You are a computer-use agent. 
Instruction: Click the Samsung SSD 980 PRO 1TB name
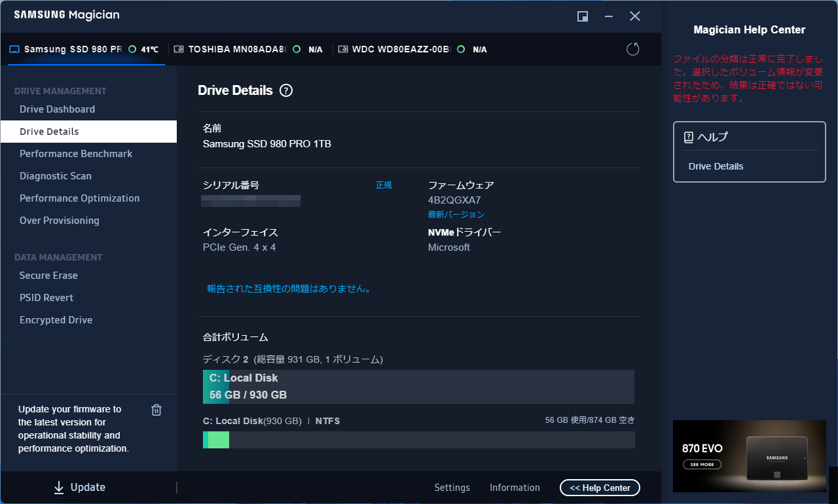tap(267, 144)
